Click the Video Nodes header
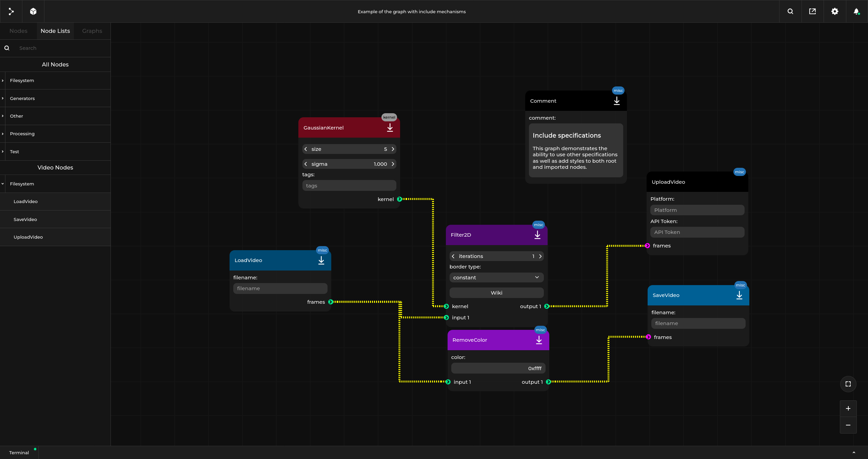868x459 pixels. (55, 167)
